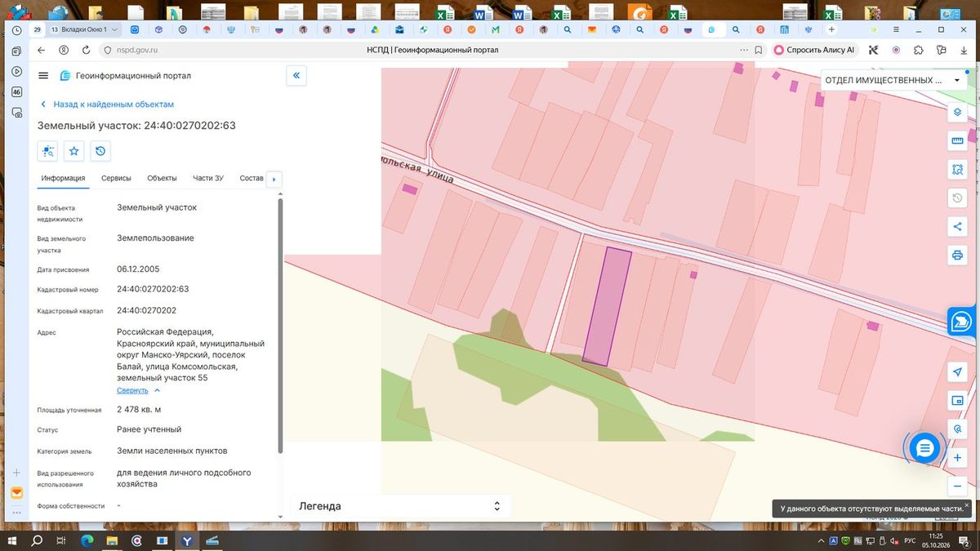
Task: Click the highlighted purple parcel on the map
Action: point(608,306)
